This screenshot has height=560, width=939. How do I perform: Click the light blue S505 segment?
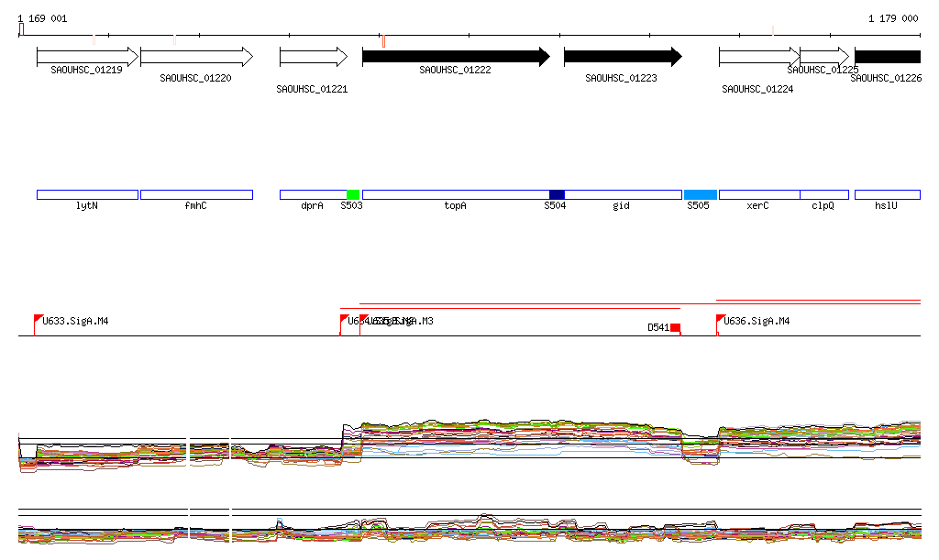click(x=700, y=194)
